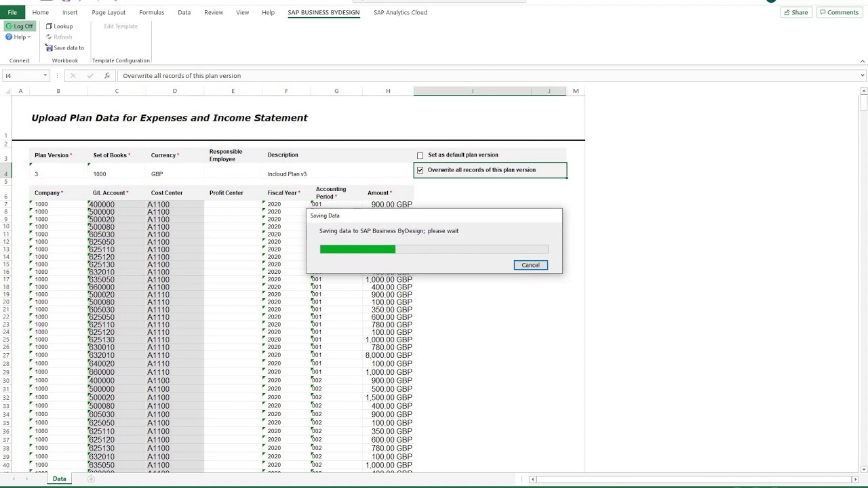Expand the formula bar with its arrow

(x=862, y=76)
